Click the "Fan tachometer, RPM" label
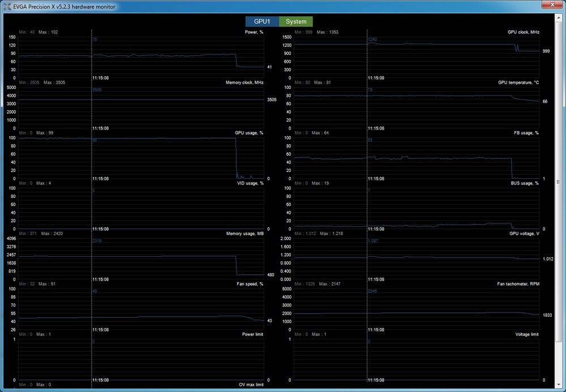 pos(518,284)
